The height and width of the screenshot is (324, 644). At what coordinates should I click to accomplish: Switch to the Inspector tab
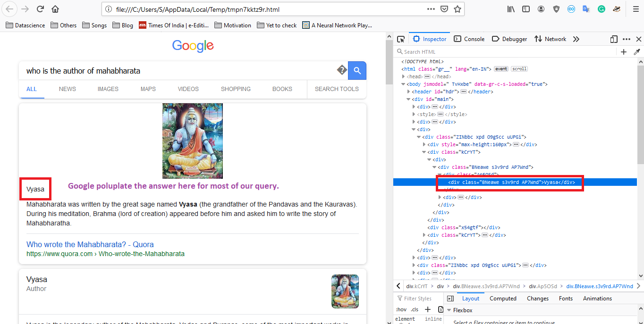[430, 39]
